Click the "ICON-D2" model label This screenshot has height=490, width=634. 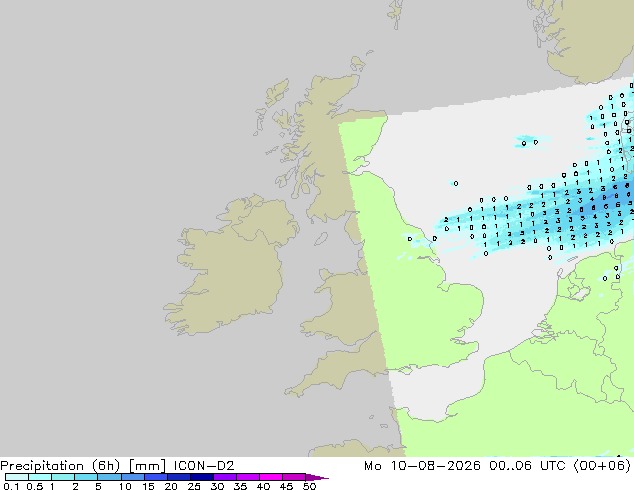pyautogui.click(x=204, y=466)
